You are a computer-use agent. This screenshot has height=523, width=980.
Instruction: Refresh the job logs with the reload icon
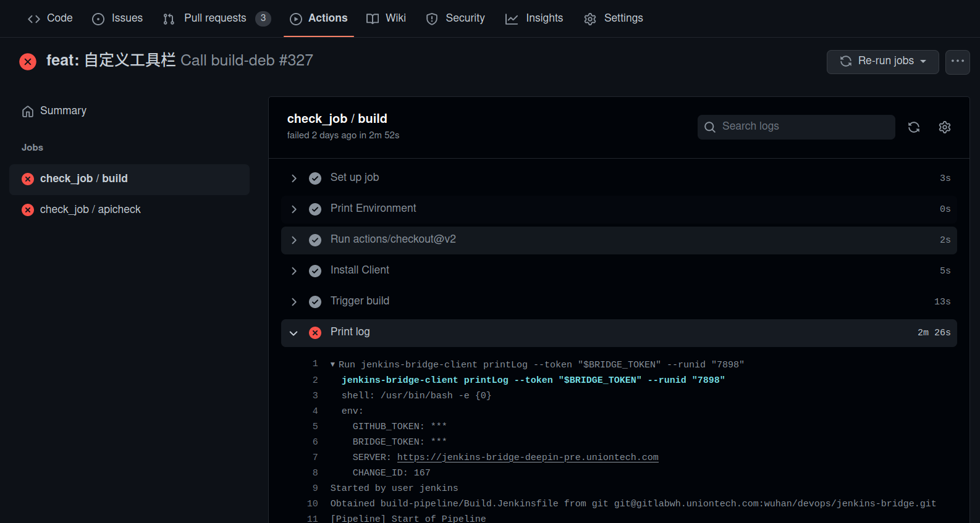tap(914, 127)
